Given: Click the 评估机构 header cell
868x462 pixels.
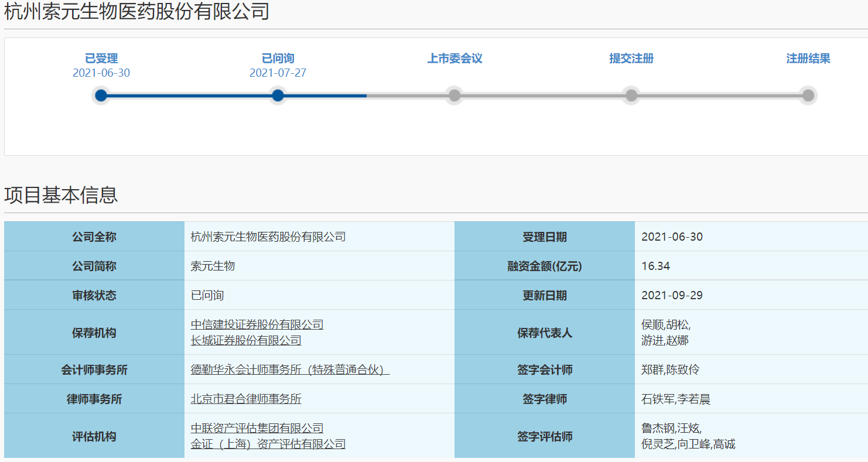Looking at the screenshot, I should click(94, 436).
